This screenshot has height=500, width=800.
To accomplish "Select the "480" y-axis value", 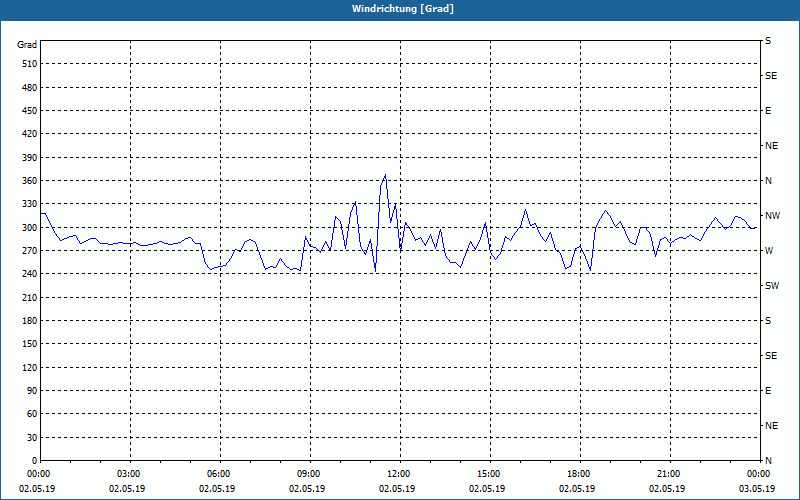I will [x=30, y=88].
